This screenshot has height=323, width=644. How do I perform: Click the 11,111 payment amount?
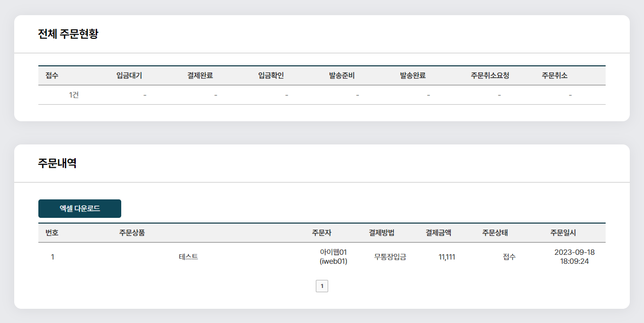click(447, 257)
